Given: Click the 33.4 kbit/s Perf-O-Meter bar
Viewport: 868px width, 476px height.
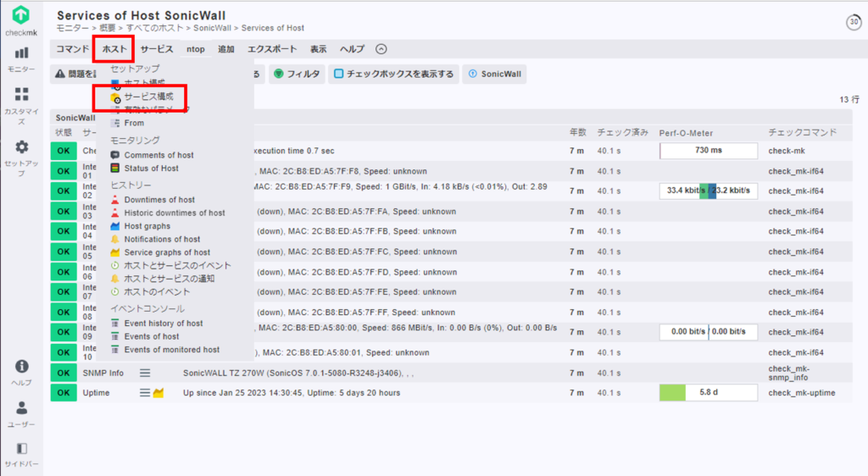Looking at the screenshot, I should point(709,191).
